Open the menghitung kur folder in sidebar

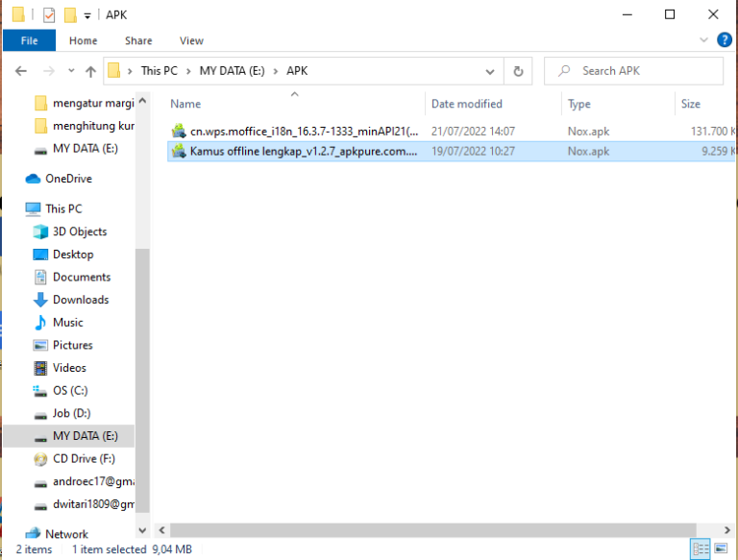[x=84, y=126]
